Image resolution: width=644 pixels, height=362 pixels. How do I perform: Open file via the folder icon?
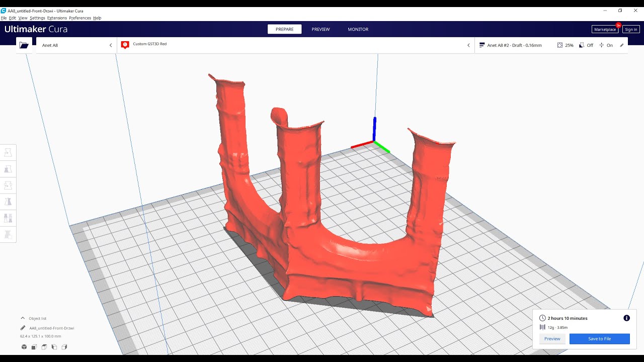pos(24,45)
